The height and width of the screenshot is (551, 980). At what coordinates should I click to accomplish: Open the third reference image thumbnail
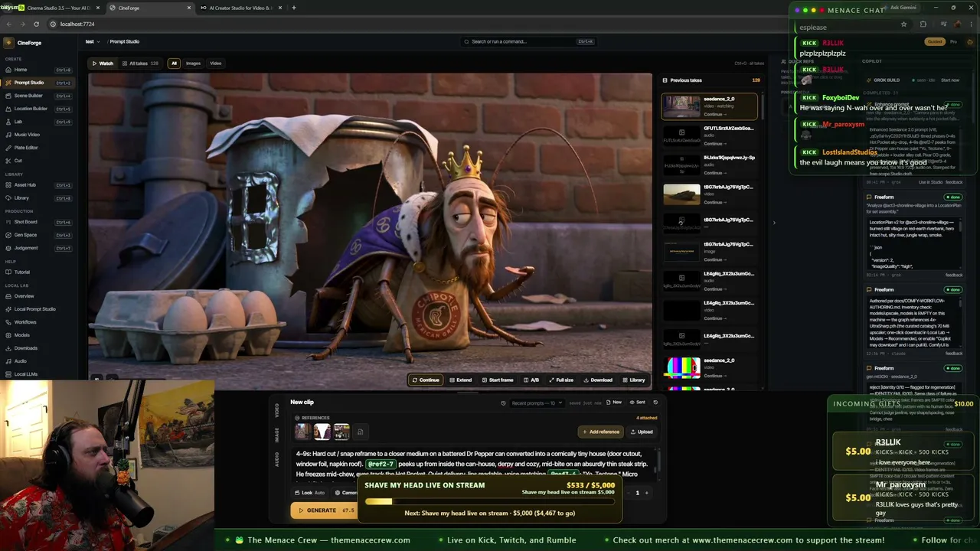341,432
